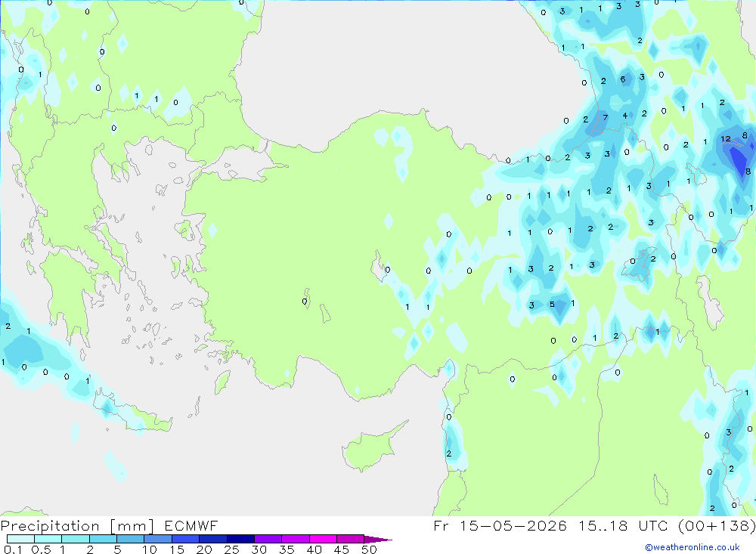Pick the 10–15 mm legend color swatch

[158, 539]
